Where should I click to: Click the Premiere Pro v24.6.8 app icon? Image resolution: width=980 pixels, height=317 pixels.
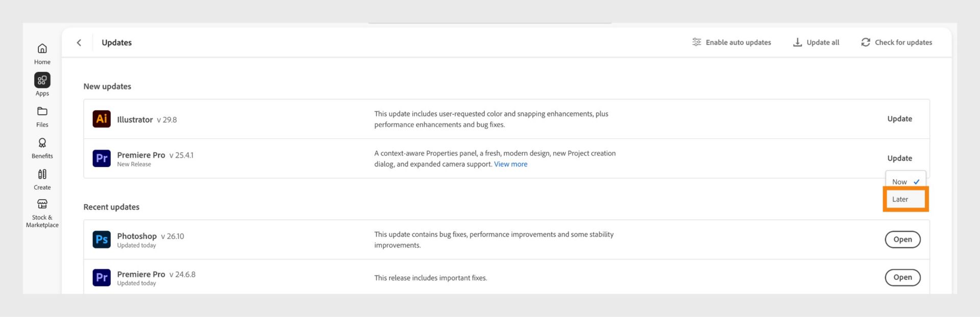point(102,277)
